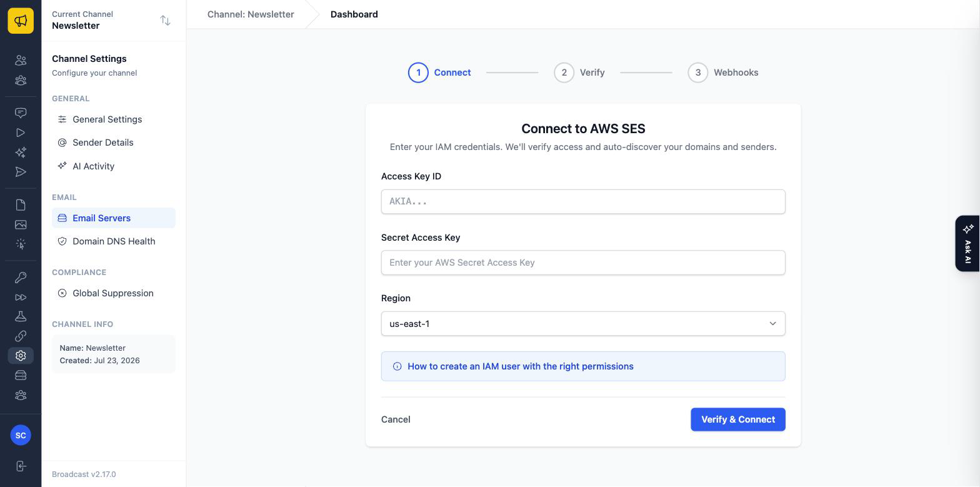Click Channel: Newsletter breadcrumb
980x487 pixels.
point(251,14)
